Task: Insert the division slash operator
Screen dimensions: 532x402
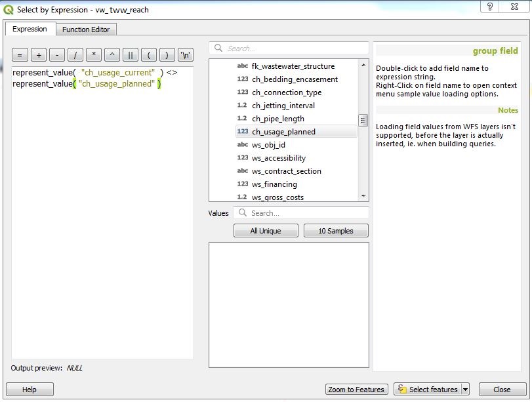Action: click(x=75, y=55)
